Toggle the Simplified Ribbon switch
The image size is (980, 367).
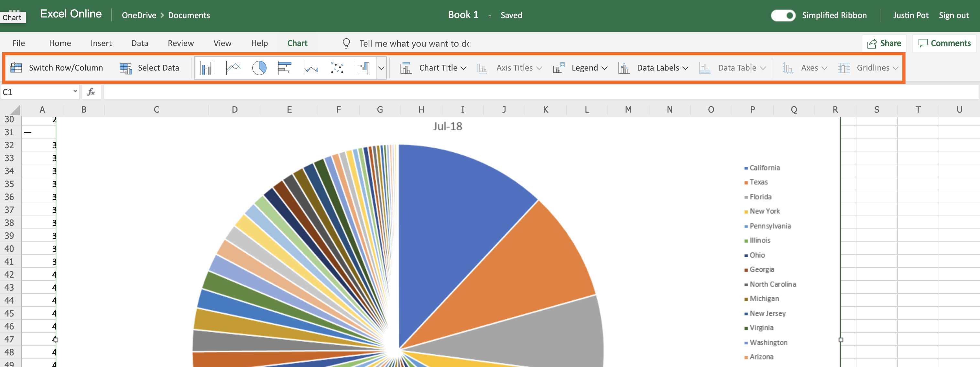tap(783, 15)
